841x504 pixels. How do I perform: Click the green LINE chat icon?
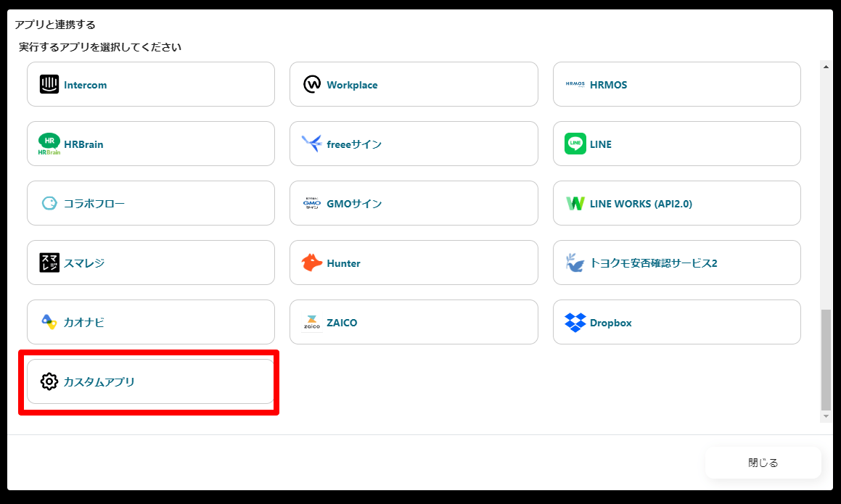[575, 144]
